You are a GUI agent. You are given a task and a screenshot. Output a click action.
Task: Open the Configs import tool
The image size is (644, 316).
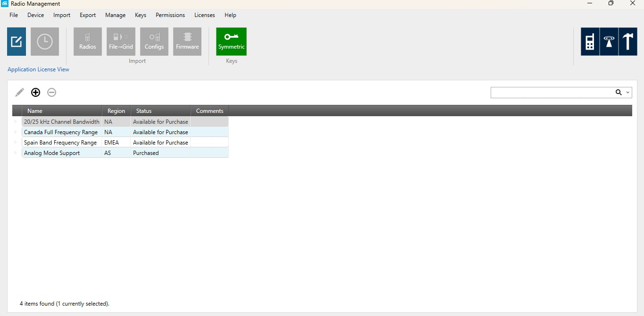[154, 42]
